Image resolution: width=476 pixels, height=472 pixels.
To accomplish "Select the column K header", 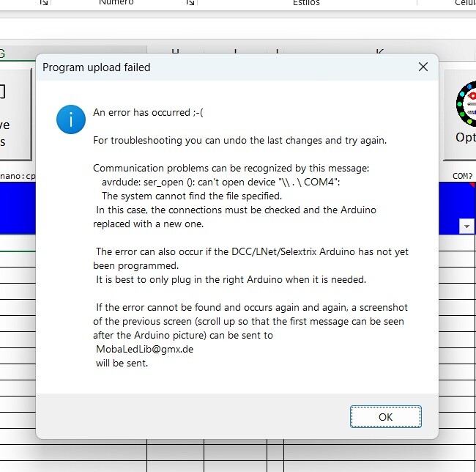I will click(379, 52).
